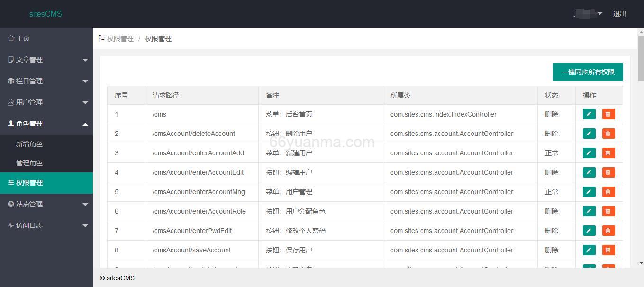Collapse the 角色管理 submenu
Screen dimensions: 644x287
tap(46, 124)
